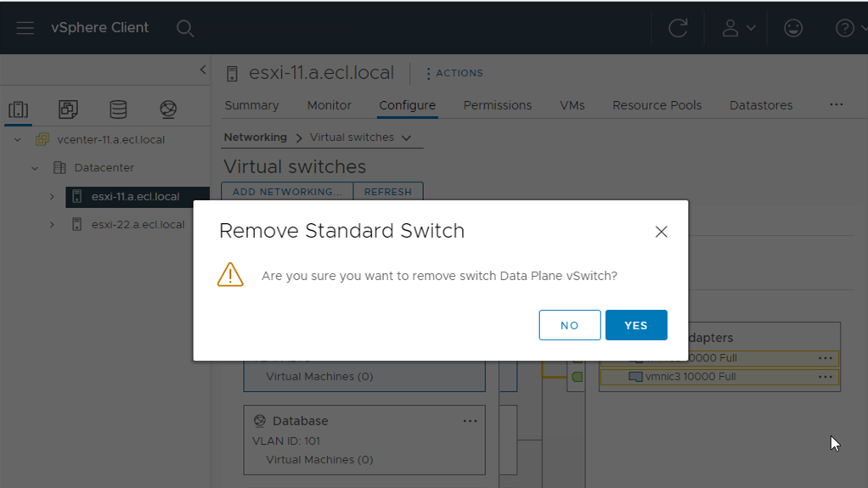Open the user account dropdown

(737, 28)
